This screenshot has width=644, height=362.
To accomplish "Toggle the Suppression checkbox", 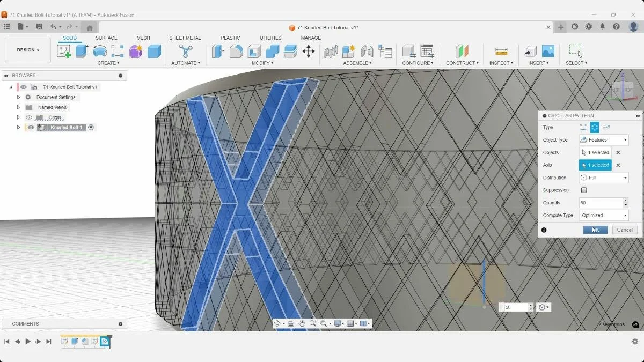I will click(x=584, y=190).
